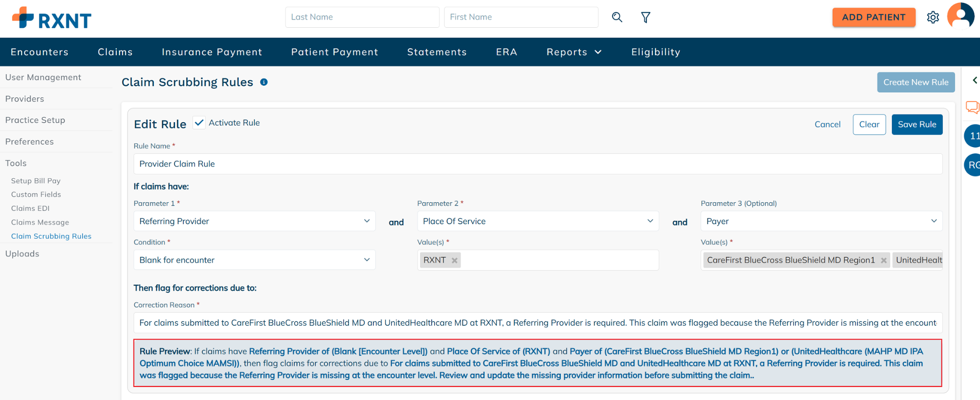Open Claims EDI link
980x400 pixels.
coord(30,208)
